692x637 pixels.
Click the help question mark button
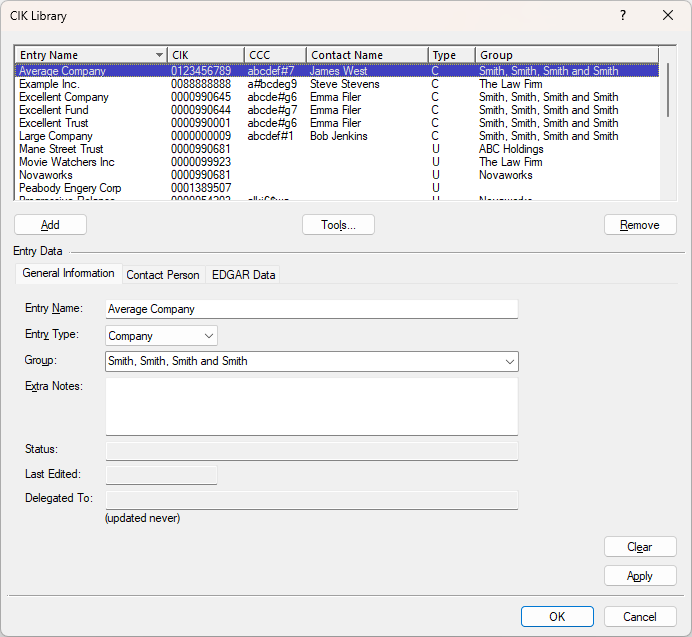tap(623, 16)
